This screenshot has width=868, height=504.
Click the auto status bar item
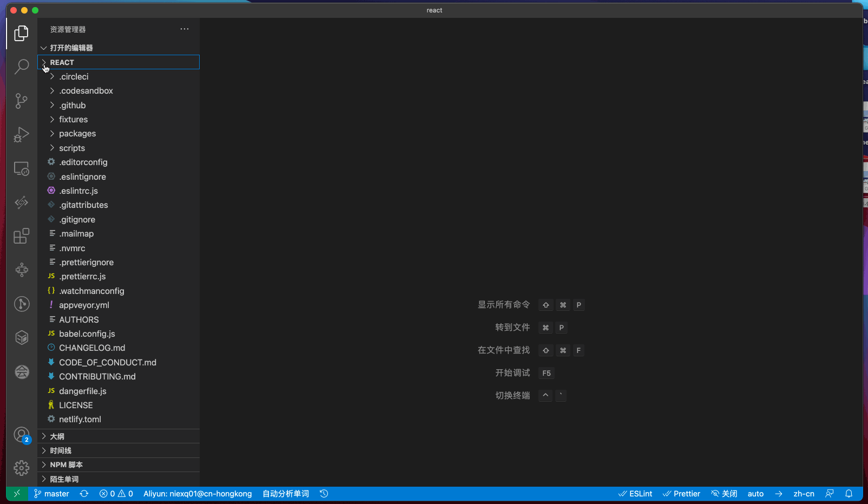click(x=755, y=494)
